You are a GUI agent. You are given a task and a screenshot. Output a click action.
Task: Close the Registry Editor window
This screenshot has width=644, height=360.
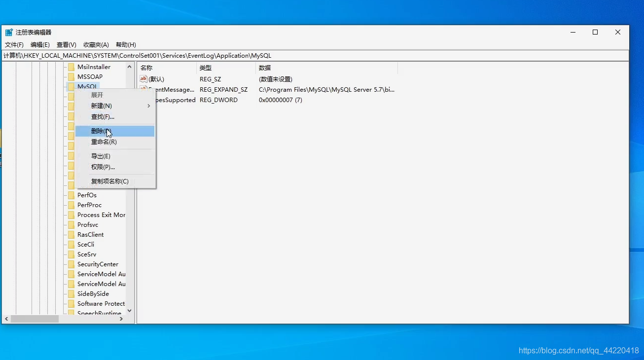click(618, 33)
